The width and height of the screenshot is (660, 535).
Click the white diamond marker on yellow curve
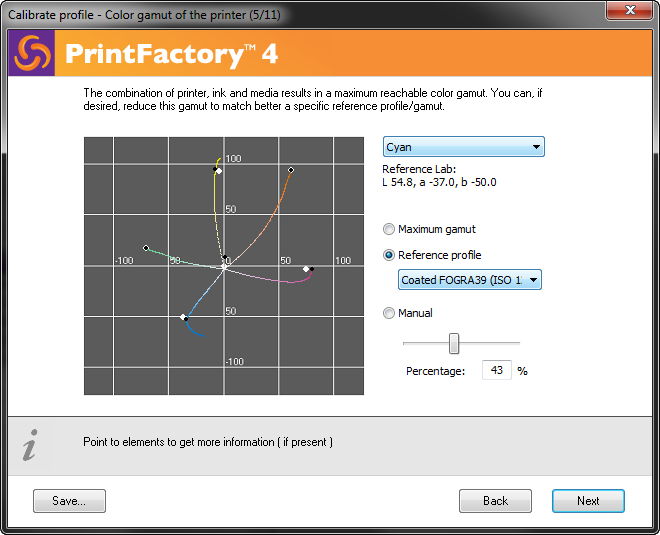click(x=219, y=171)
